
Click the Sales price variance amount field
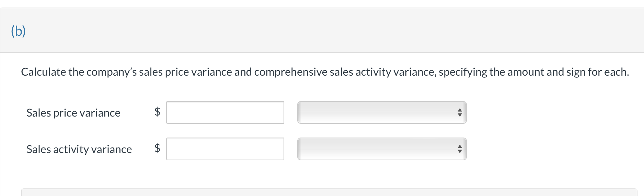tap(225, 112)
